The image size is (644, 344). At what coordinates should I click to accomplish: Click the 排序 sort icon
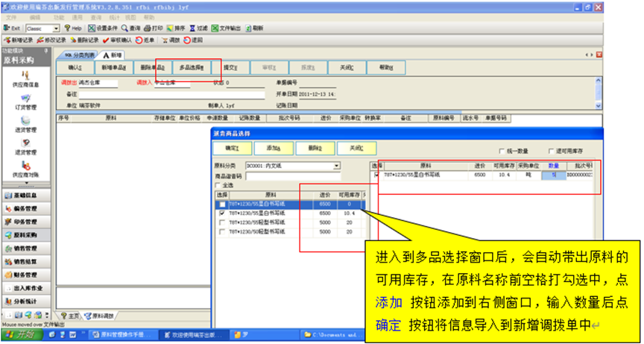(x=170, y=28)
